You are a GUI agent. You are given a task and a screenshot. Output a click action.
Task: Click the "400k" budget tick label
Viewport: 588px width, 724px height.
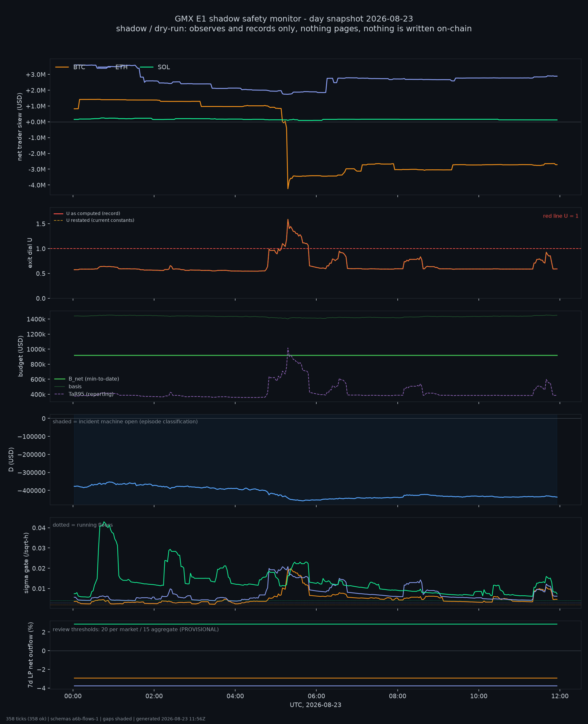[x=38, y=395]
